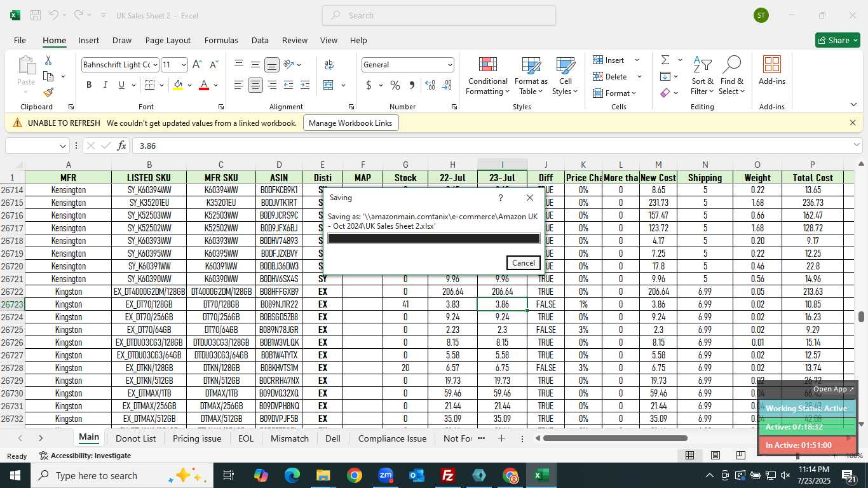
Task: Switch to Page Layout view in status bar
Action: point(715,455)
